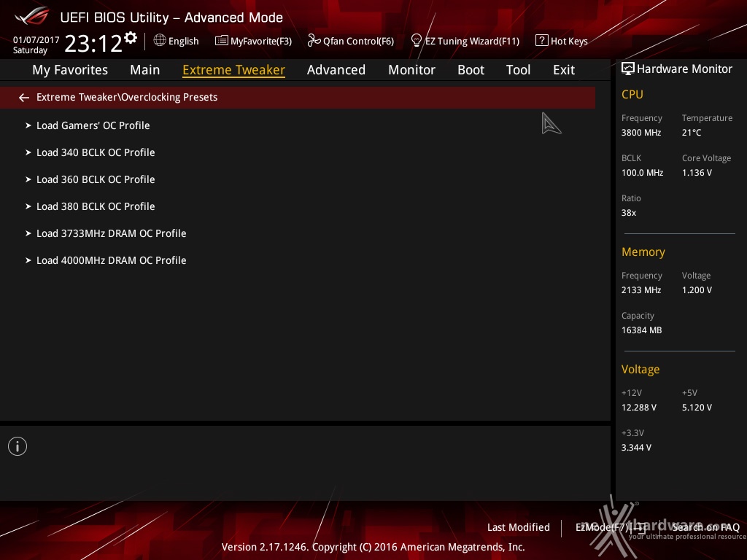
Task: Expand the Load Gamers' OC Profile arrow
Action: tap(28, 125)
